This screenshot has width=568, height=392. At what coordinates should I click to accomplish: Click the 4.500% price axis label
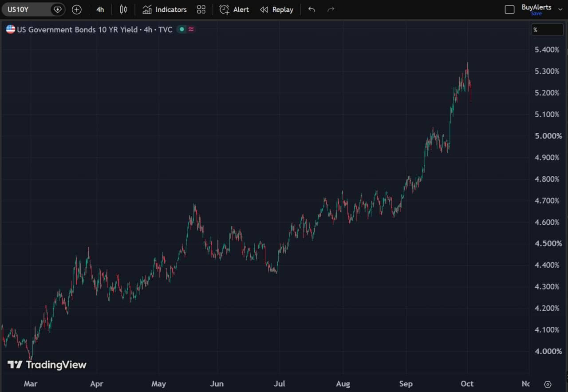point(548,244)
